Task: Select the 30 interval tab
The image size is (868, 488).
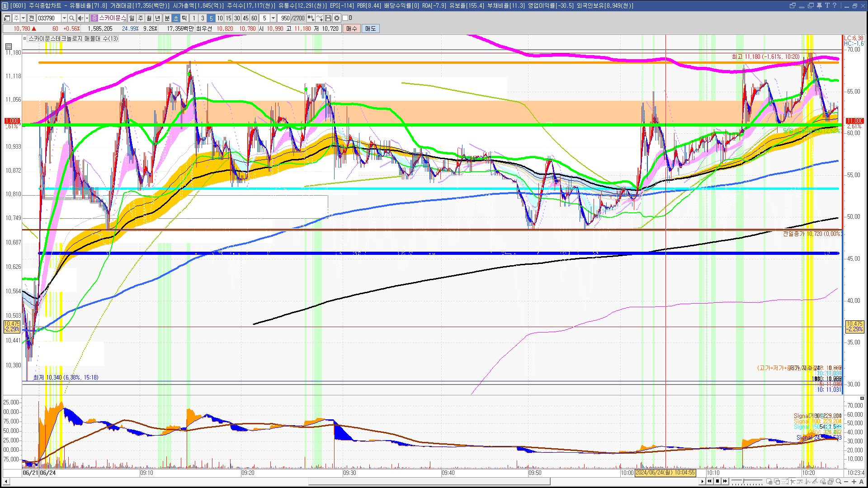Action: pos(237,18)
